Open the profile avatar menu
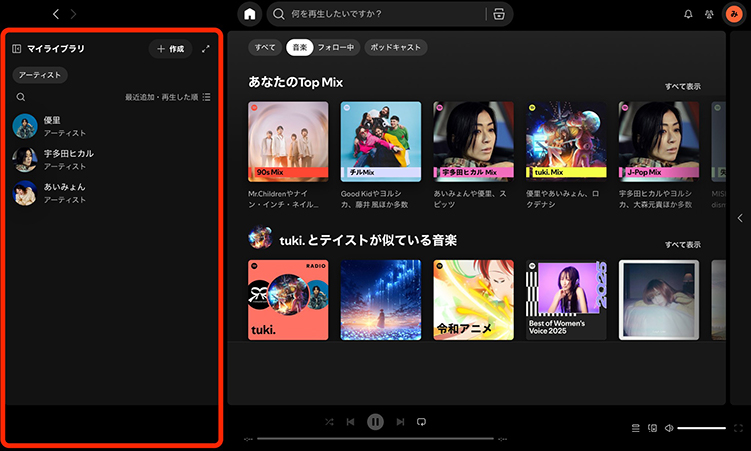The height and width of the screenshot is (451, 751). [734, 14]
